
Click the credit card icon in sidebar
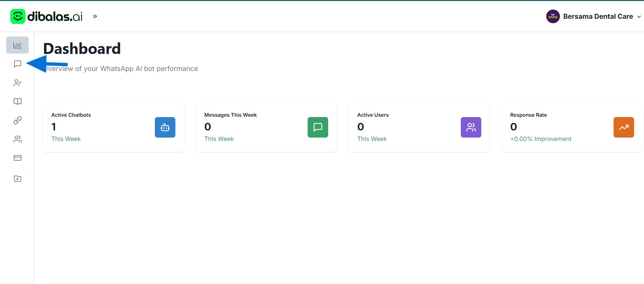(17, 158)
